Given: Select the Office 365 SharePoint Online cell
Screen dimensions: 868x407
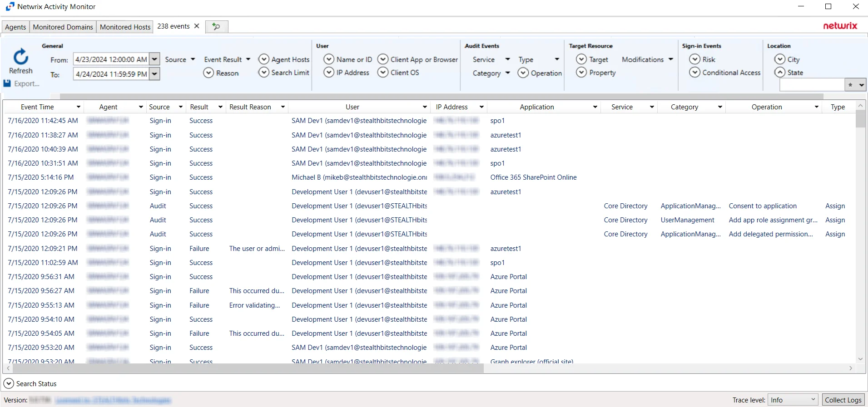Looking at the screenshot, I should 533,177.
